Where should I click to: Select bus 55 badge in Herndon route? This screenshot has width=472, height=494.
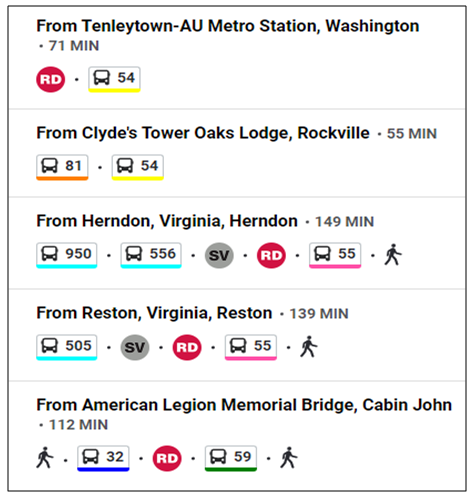[335, 255]
